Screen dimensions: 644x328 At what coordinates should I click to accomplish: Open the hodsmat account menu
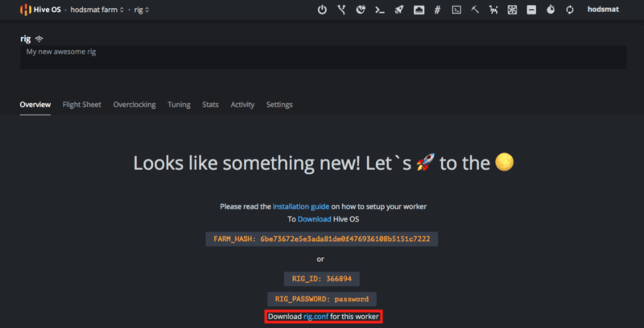[603, 10]
